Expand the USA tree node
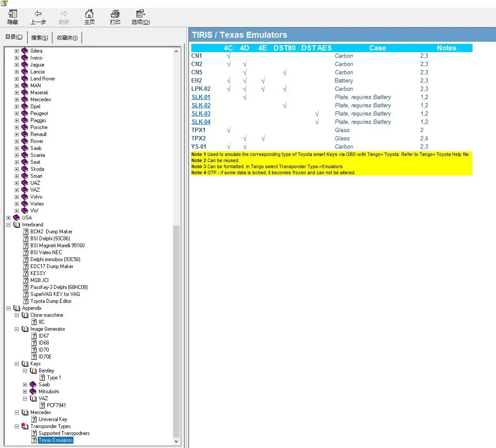Image resolution: width=496 pixels, height=448 pixels. click(9, 218)
